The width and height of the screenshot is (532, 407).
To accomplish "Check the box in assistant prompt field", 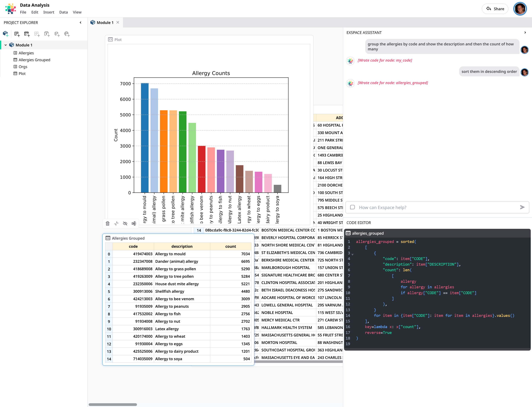I will (x=353, y=207).
